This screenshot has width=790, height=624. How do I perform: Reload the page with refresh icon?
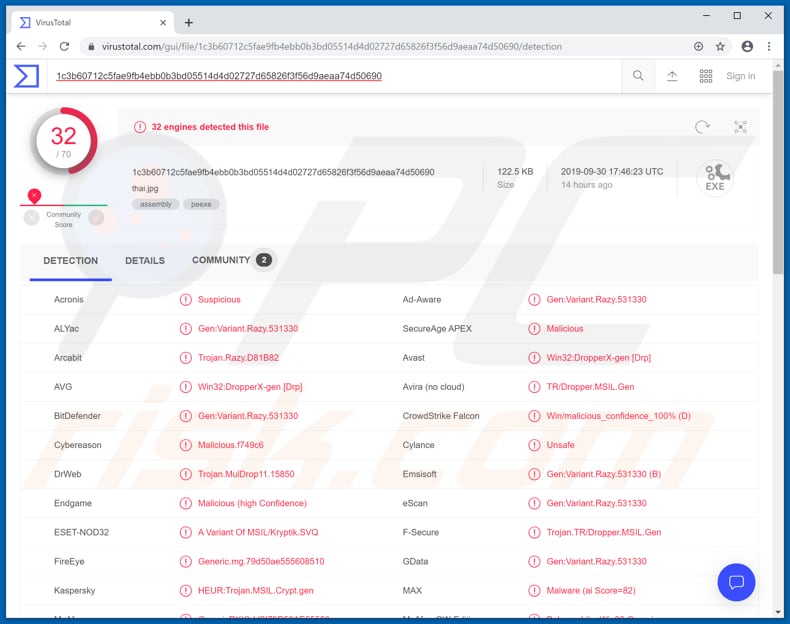[x=64, y=46]
